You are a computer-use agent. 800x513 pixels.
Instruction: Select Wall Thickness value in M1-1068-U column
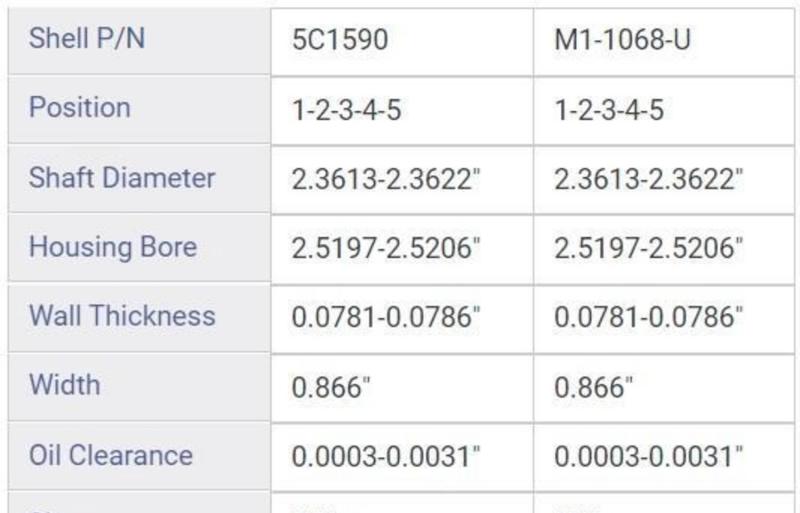click(x=648, y=317)
